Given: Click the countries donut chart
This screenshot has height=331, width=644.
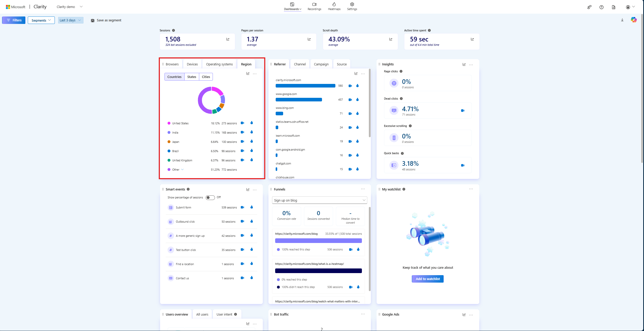Looking at the screenshot, I should [212, 100].
